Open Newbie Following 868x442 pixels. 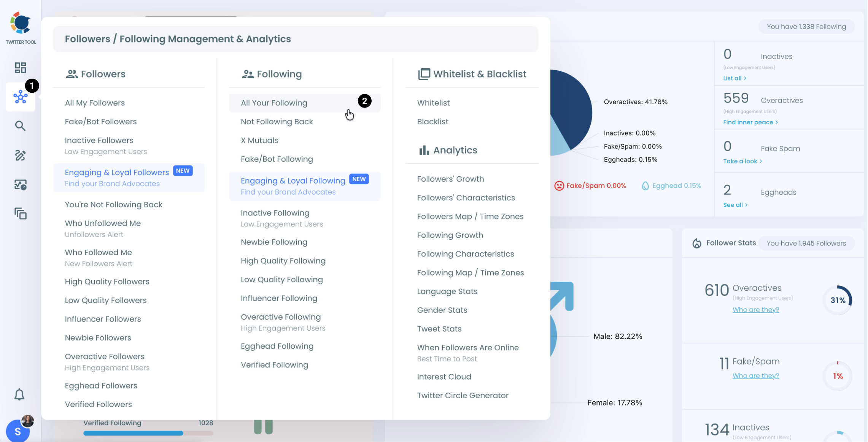[274, 242]
